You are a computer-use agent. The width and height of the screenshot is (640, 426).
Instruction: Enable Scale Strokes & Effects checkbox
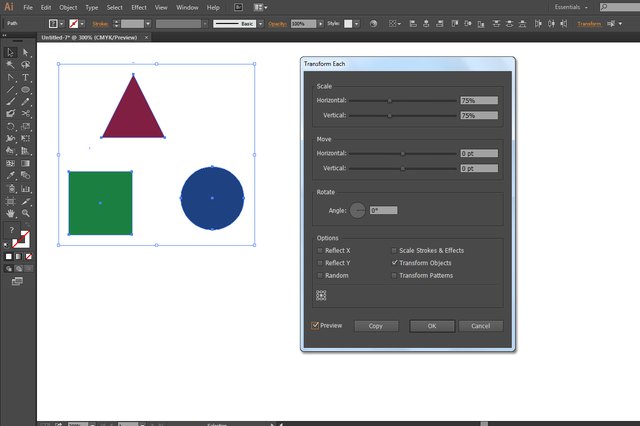(x=394, y=251)
